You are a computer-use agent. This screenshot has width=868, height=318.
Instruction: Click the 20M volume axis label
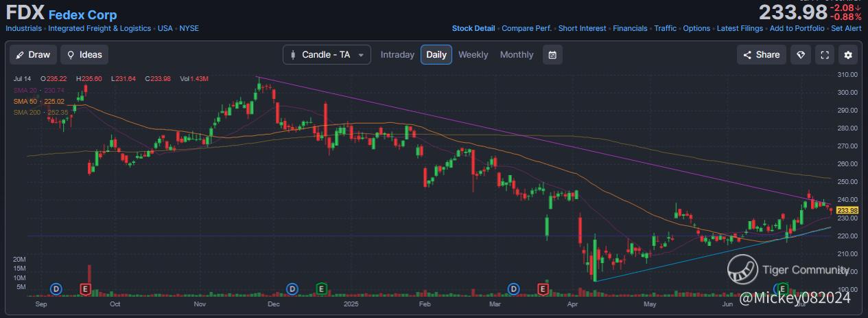(20, 259)
